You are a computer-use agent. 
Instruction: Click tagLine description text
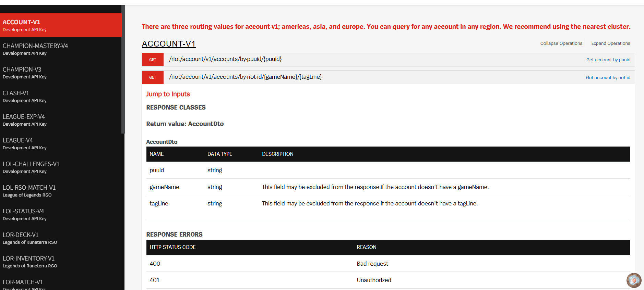pos(370,203)
